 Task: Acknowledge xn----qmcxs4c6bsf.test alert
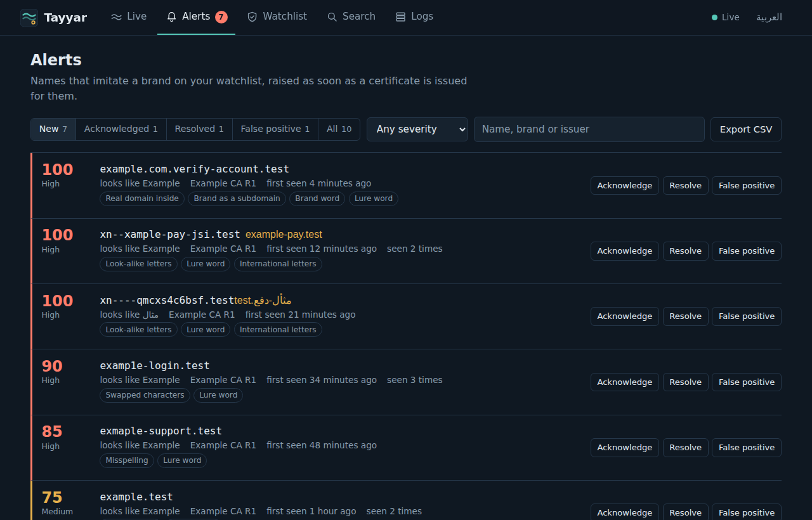coord(625,316)
